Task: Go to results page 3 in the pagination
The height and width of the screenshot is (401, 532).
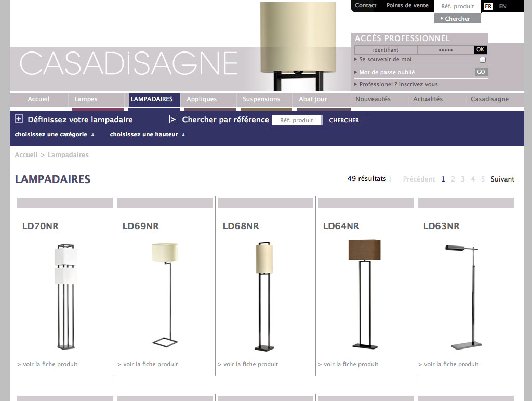Action: click(462, 179)
